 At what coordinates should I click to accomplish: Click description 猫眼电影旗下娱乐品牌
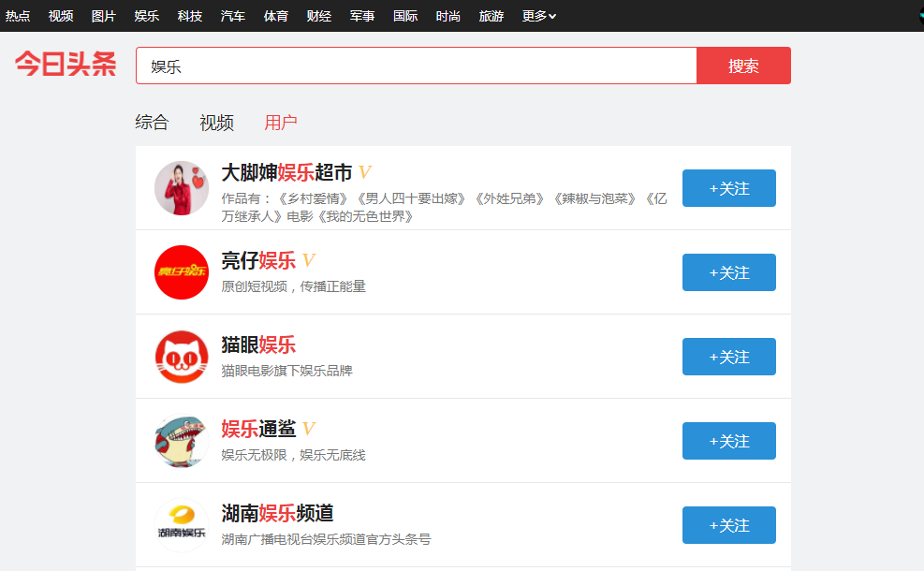[287, 371]
